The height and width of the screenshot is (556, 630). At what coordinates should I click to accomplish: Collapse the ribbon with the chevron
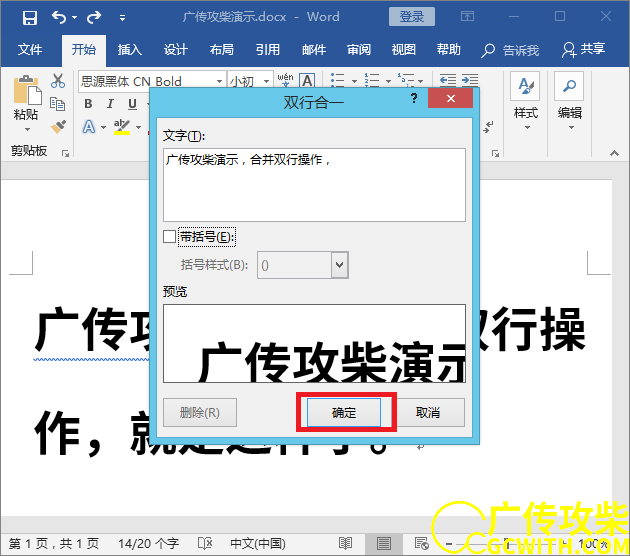(614, 153)
